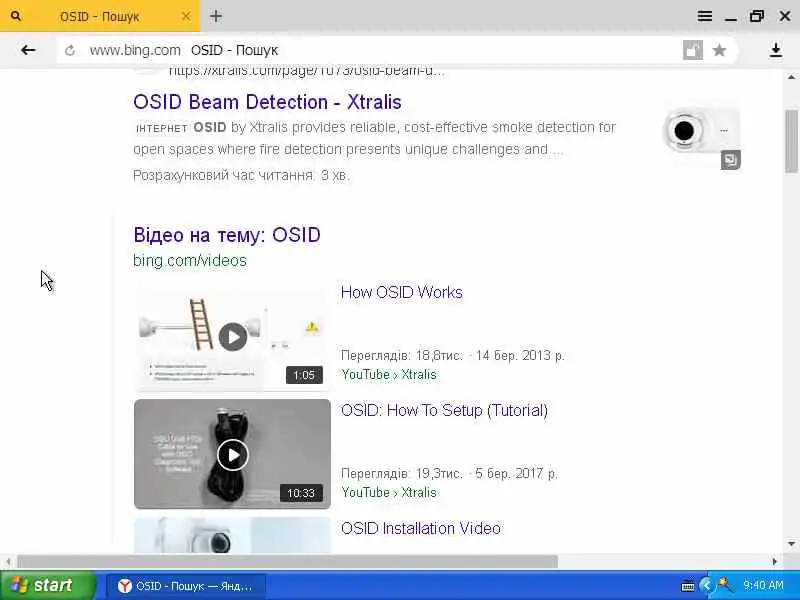Play the OSID: How To Setup video
This screenshot has width=800, height=600.
point(233,454)
